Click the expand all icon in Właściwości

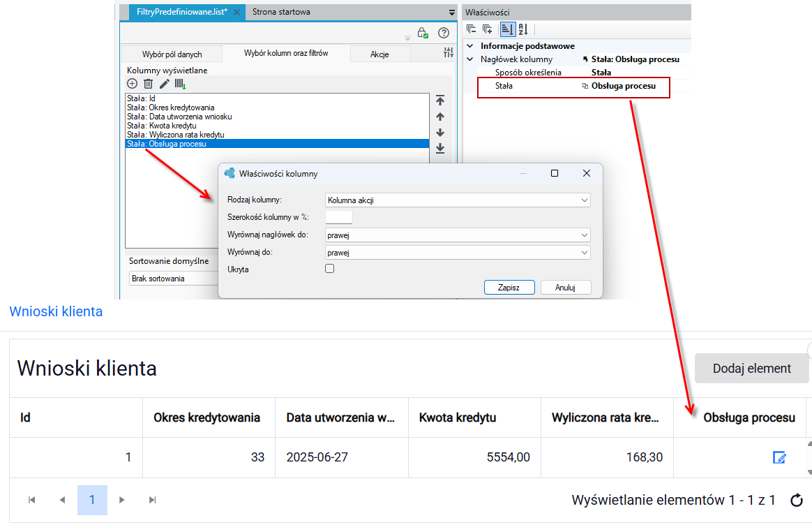pos(488,29)
